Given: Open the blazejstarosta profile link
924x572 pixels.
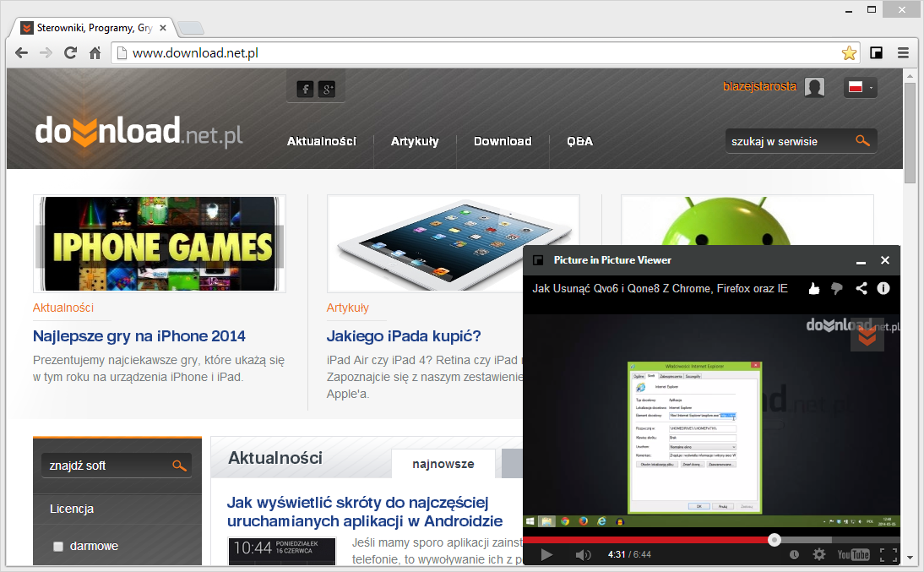Looking at the screenshot, I should pos(759,86).
